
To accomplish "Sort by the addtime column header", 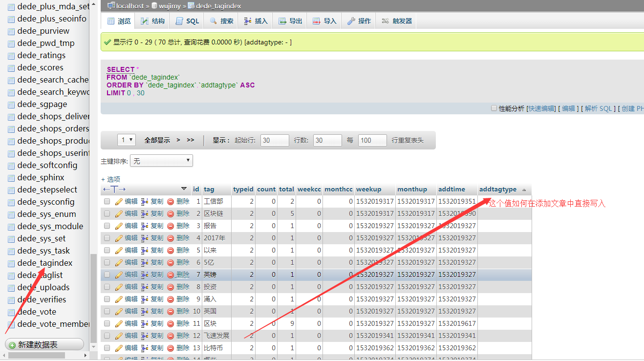I will click(x=451, y=190).
